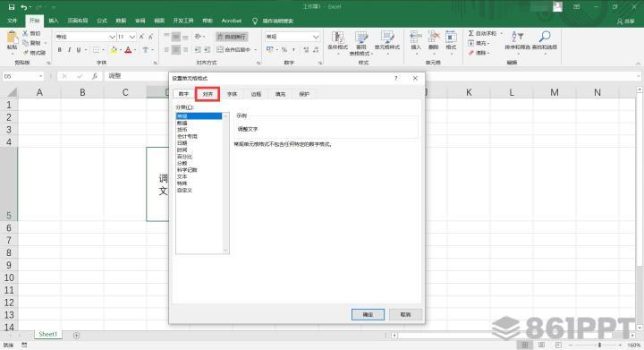Viewport: 644px width, 350px height.
Task: Click the Name Box showing D5
Action: click(x=23, y=76)
